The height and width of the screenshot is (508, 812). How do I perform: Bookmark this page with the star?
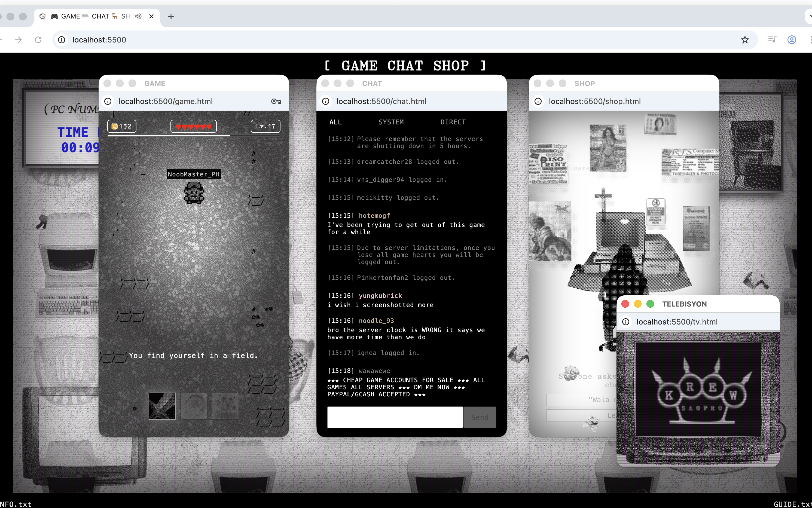(x=745, y=40)
